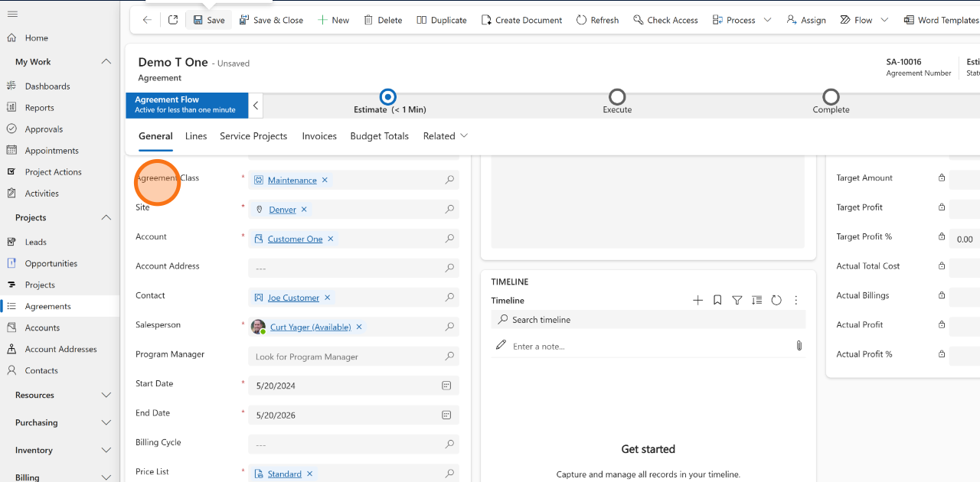Attach a file to the note
Image resolution: width=980 pixels, height=482 pixels.
click(799, 346)
